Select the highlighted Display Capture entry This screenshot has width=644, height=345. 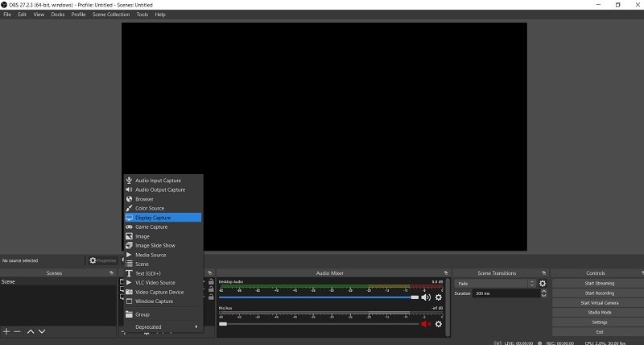(x=163, y=218)
